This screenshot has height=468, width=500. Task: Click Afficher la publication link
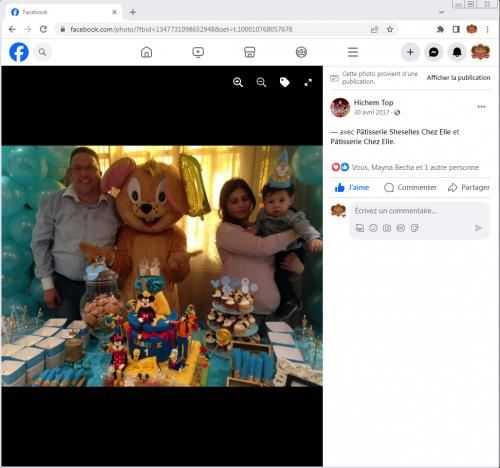tap(458, 78)
